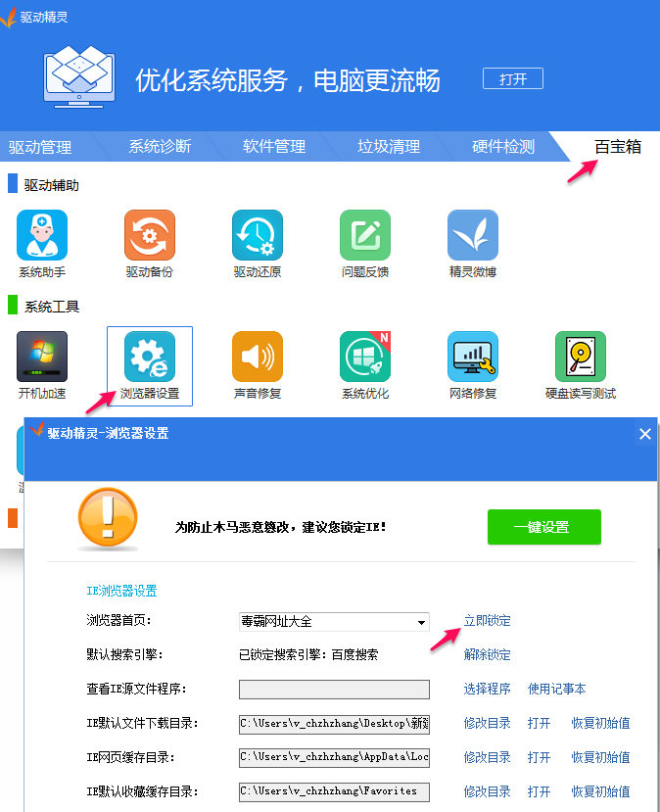Click 修改目录 for IE网页缓存目录
The height and width of the screenshot is (812, 660).
pyautogui.click(x=487, y=757)
